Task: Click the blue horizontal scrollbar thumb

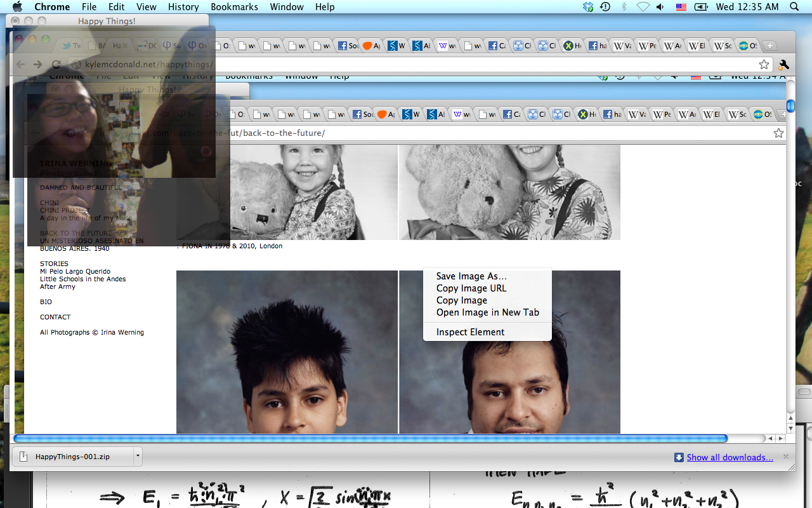Action: (370, 438)
